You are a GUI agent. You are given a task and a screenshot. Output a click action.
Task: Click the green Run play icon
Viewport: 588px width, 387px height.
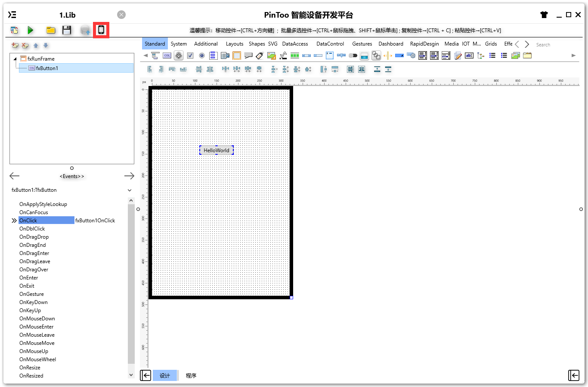click(x=30, y=30)
